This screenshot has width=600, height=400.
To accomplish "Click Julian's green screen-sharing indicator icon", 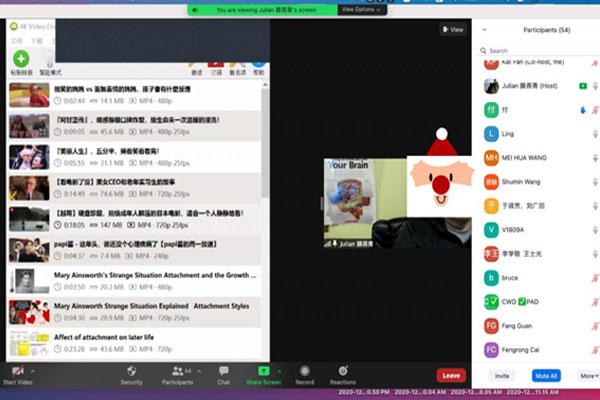I will tap(583, 86).
